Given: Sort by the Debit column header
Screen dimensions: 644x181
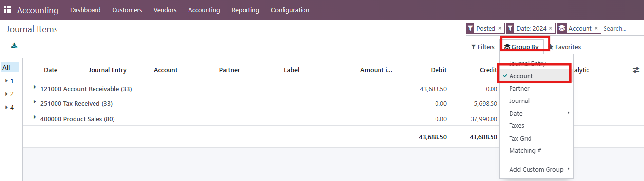Looking at the screenshot, I should click(438, 70).
